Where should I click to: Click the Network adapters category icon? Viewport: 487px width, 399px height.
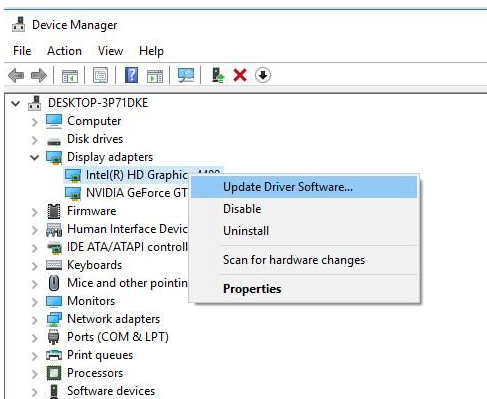pos(54,319)
